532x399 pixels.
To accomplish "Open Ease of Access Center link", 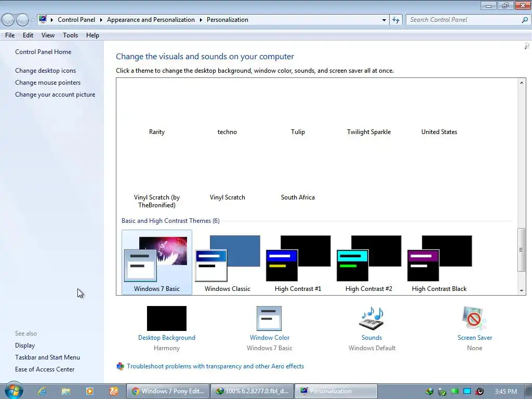I will [x=45, y=369].
